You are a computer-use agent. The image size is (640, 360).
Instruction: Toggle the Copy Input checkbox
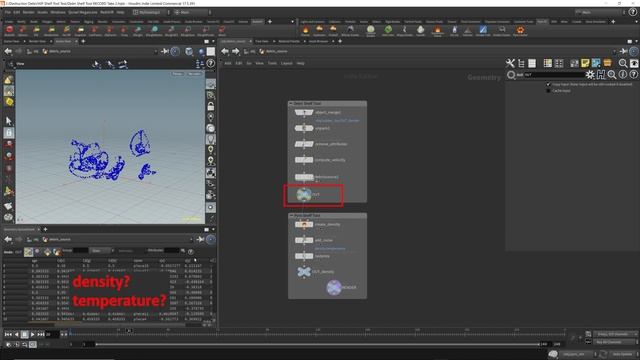(x=549, y=84)
